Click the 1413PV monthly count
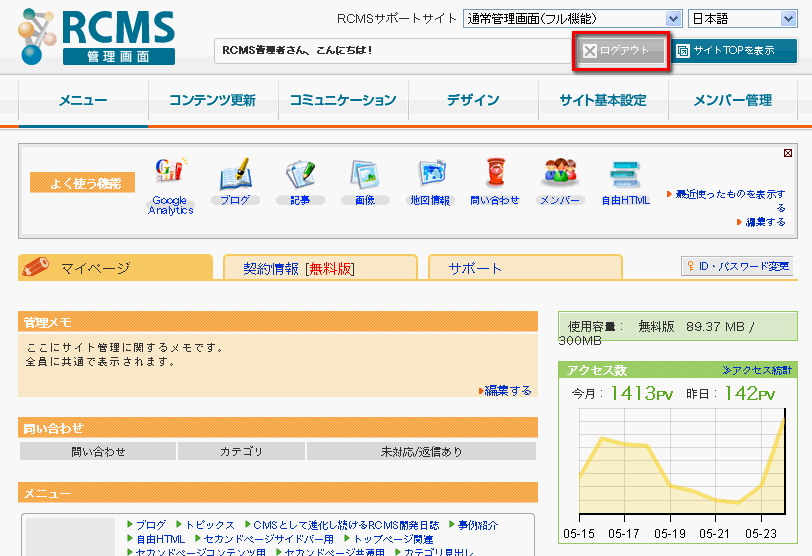 [x=641, y=393]
